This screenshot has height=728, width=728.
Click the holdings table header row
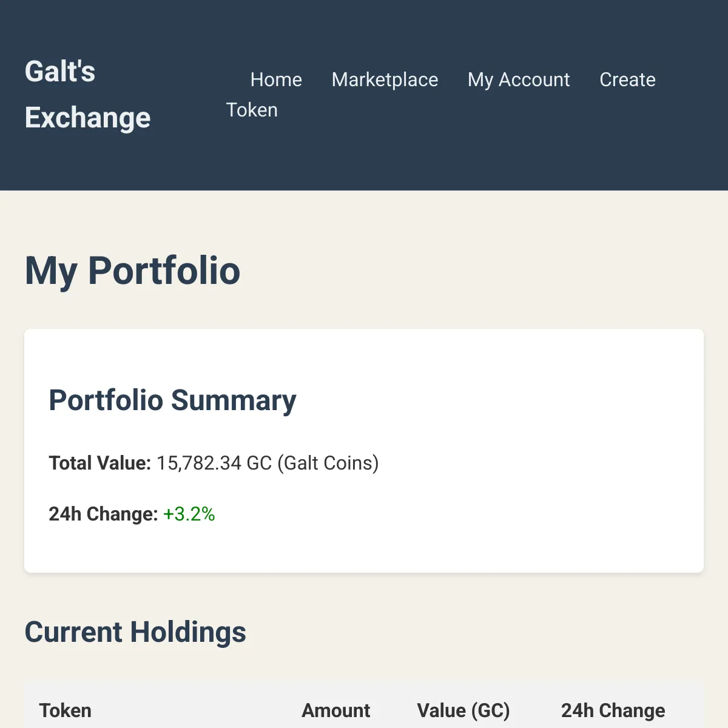[364, 710]
